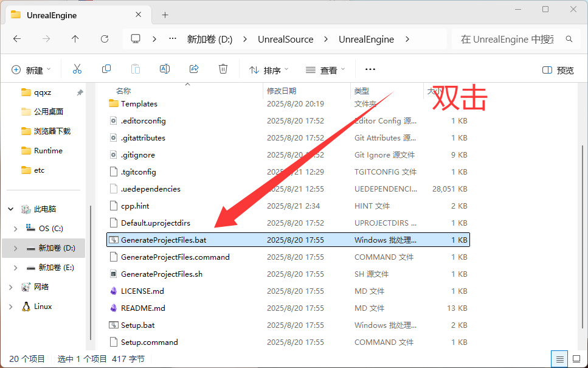Open the 查看 view dropdown
The height and width of the screenshot is (368, 588).
point(325,70)
